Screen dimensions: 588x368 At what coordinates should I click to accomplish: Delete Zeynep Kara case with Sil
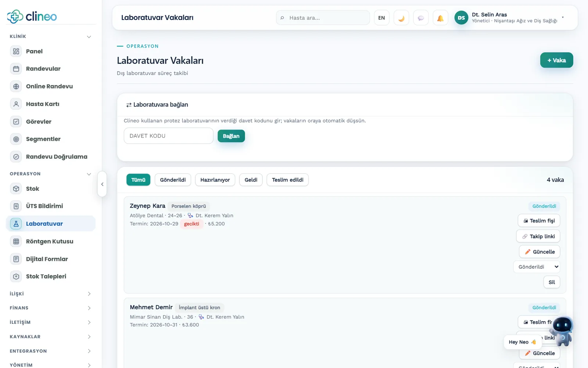[x=552, y=282]
